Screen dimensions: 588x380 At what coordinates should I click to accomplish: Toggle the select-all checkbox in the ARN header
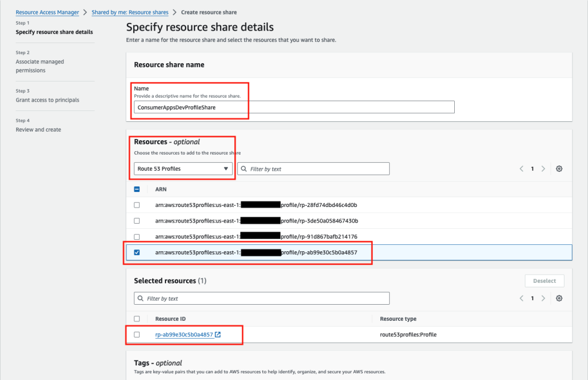click(x=137, y=189)
